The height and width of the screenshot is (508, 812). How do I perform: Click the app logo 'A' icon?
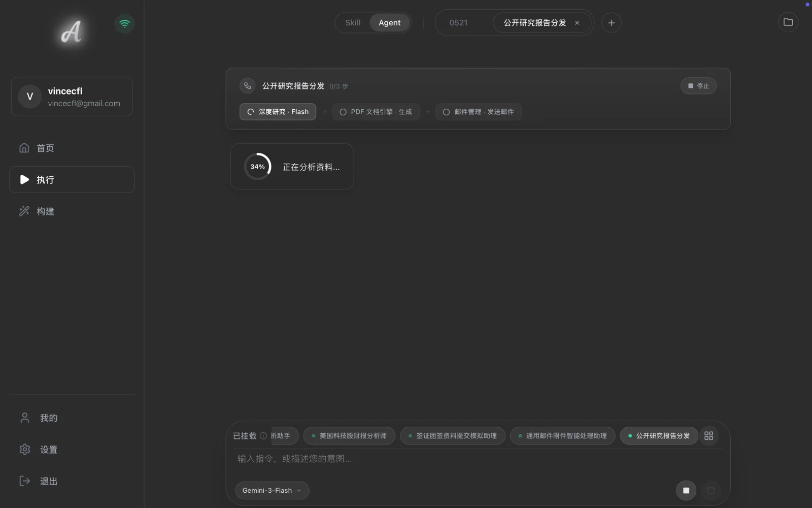click(x=71, y=32)
